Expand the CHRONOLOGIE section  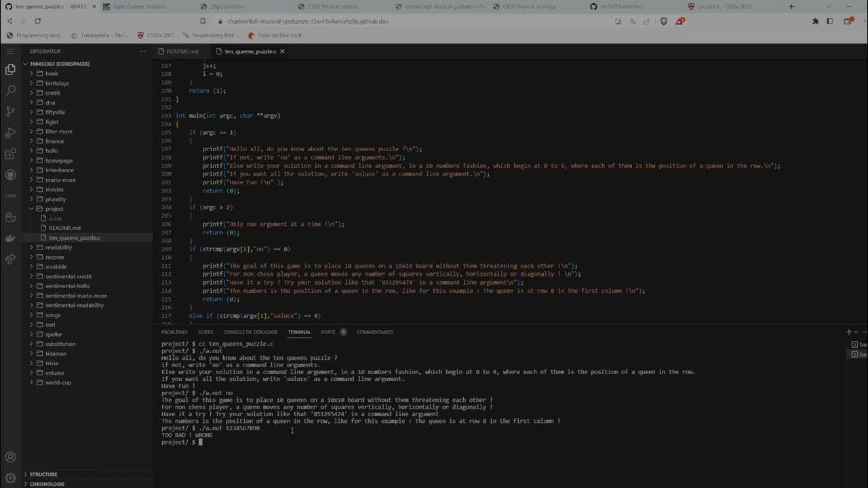coord(47,484)
